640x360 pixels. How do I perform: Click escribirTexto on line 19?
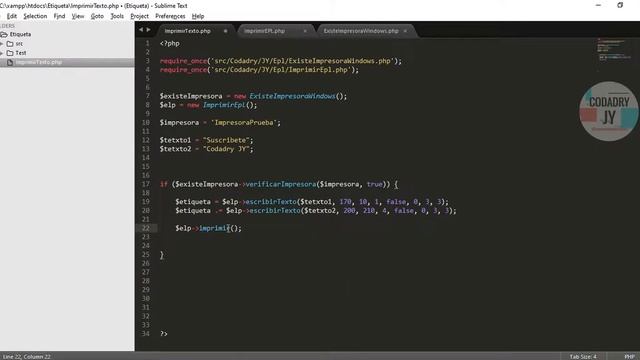click(x=271, y=202)
